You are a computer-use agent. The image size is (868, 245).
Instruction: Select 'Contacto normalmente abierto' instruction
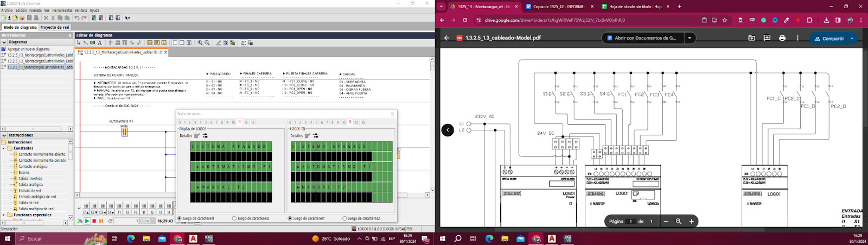pos(42,154)
